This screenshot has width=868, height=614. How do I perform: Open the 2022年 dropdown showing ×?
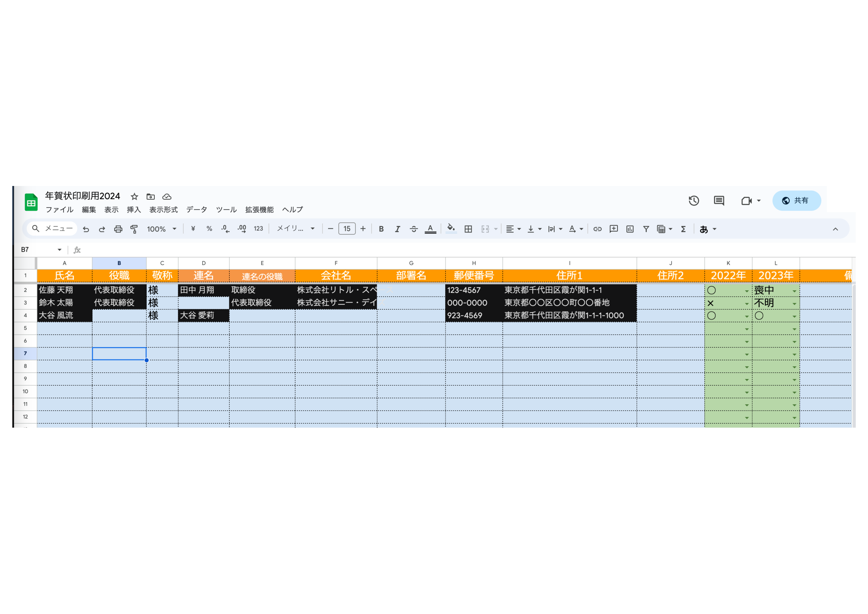747,304
